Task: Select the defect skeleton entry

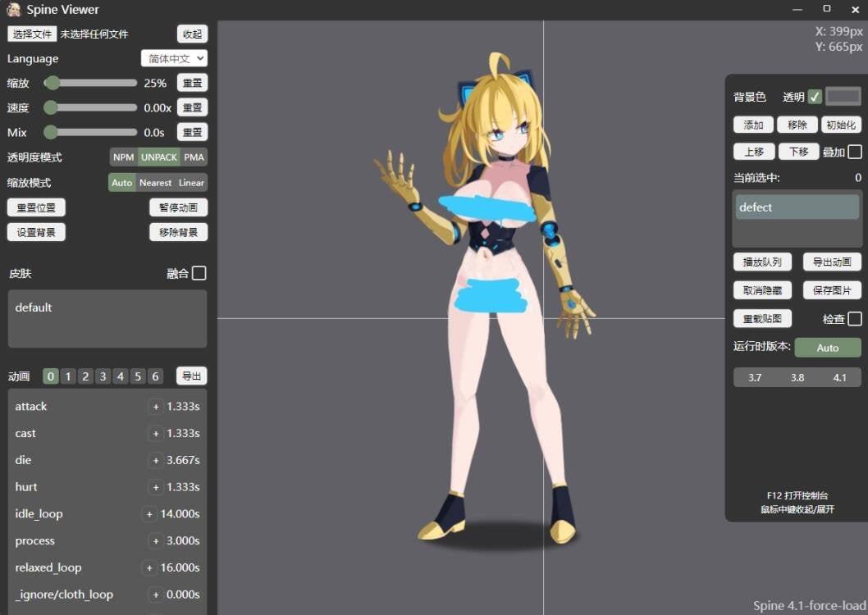Action: (797, 207)
